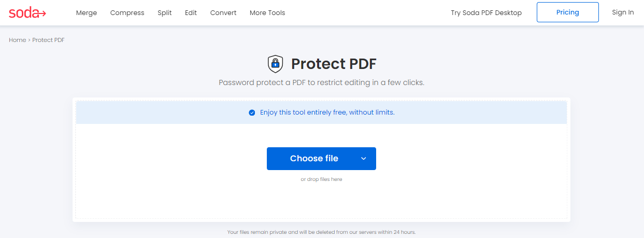Screen dimensions: 644x238
Task: Open Try Soda PDF Desktop link
Action: (x=486, y=12)
